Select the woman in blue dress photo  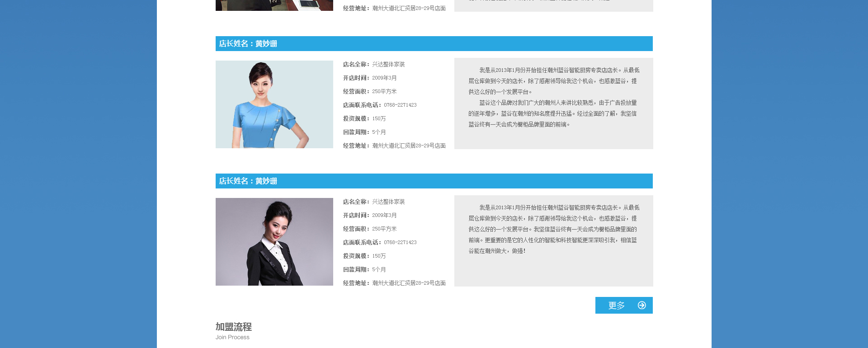point(274,104)
